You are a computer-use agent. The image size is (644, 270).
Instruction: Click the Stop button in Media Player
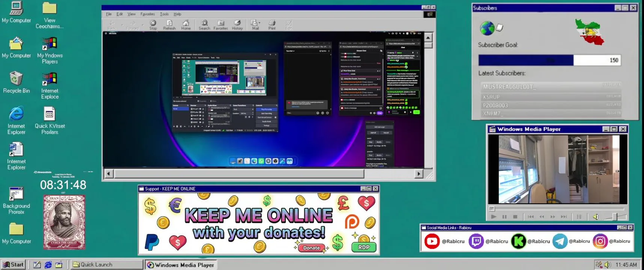click(515, 217)
